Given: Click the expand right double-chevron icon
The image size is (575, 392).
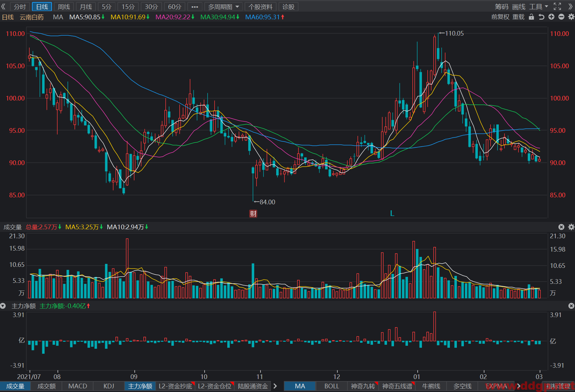Looking at the screenshot, I should (570, 7).
